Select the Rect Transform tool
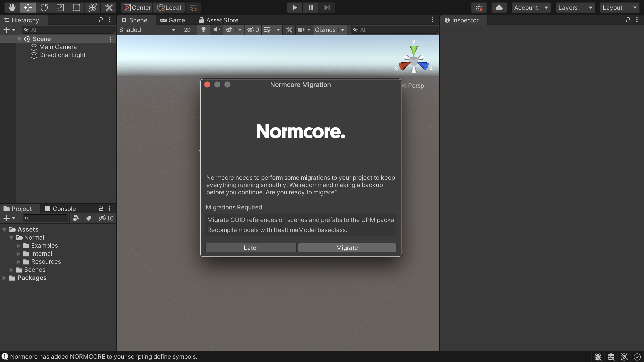This screenshot has height=362, width=644. click(76, 8)
